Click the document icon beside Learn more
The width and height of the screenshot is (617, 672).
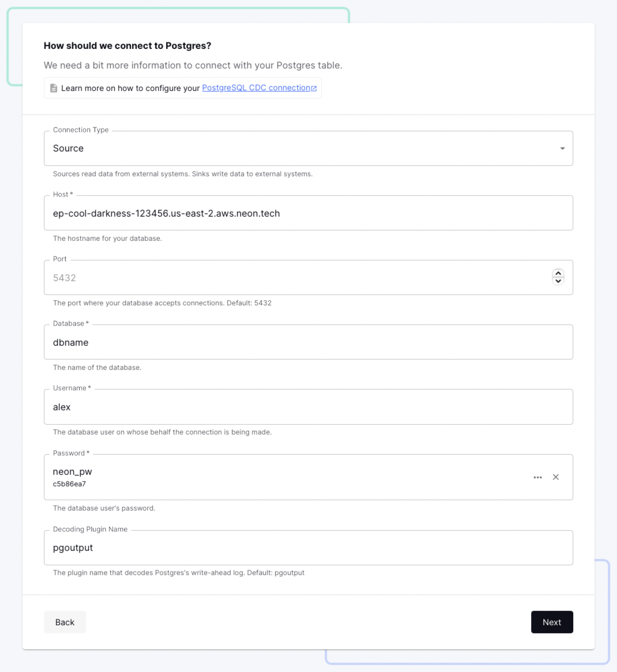[54, 88]
